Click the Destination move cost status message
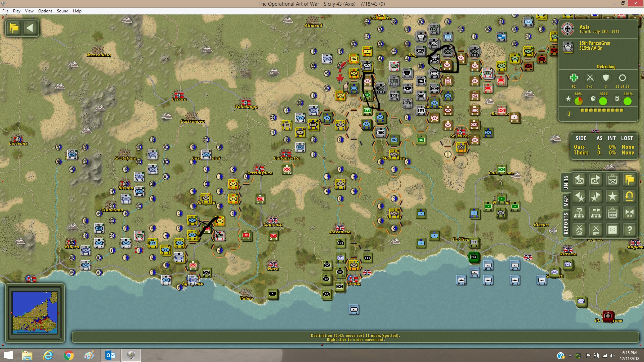 (355, 336)
